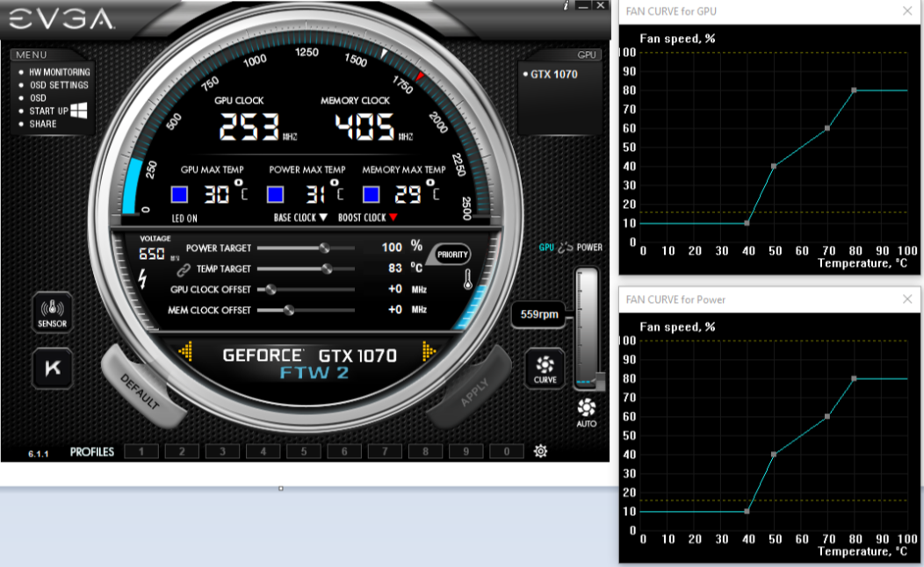Viewport: 924px width, 567px height.
Task: Click the MEM CLOCK OFFSET slider handle
Action: tap(289, 310)
